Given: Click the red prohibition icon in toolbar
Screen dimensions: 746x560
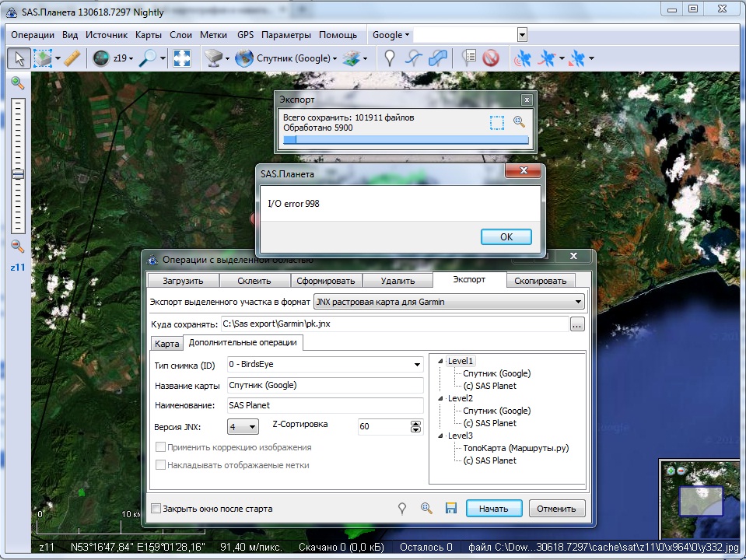Looking at the screenshot, I should [490, 58].
